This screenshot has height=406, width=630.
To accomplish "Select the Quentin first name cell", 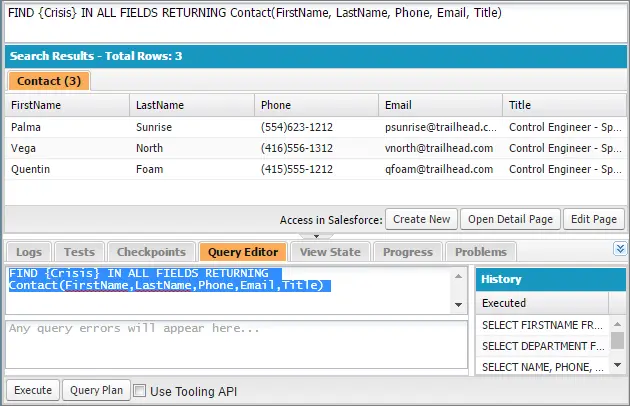I will click(x=67, y=169).
